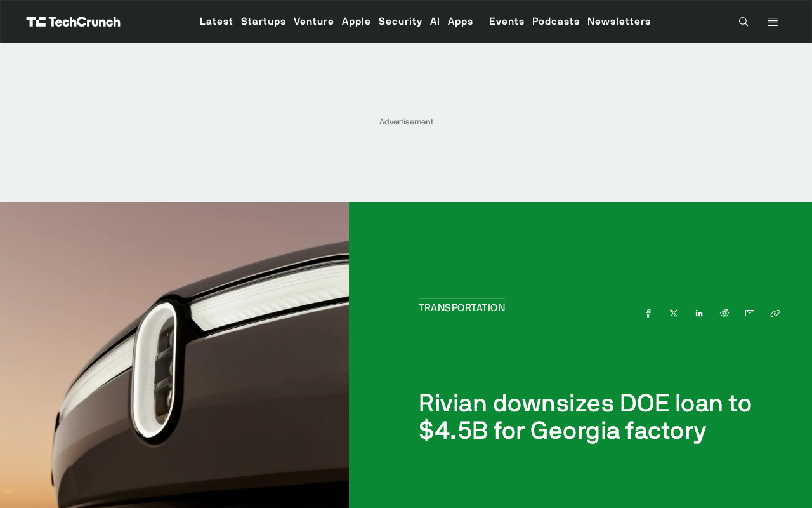
Task: Navigate to Security section
Action: coord(400,22)
